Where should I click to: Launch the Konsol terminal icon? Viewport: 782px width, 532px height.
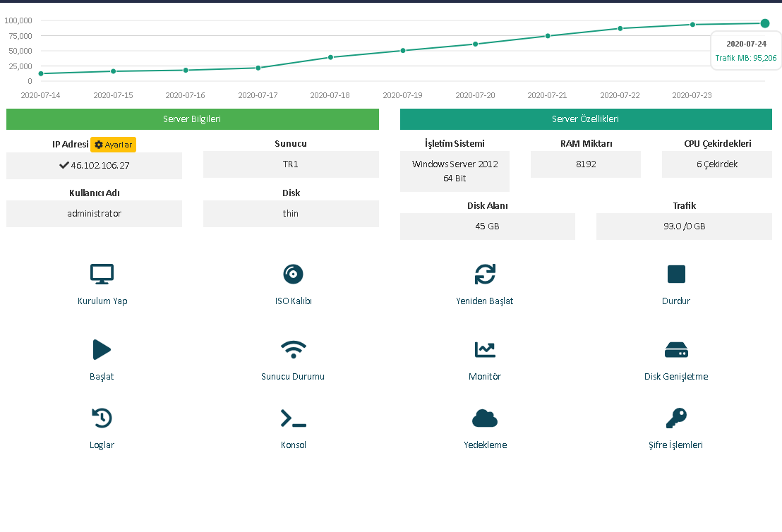[x=294, y=418]
